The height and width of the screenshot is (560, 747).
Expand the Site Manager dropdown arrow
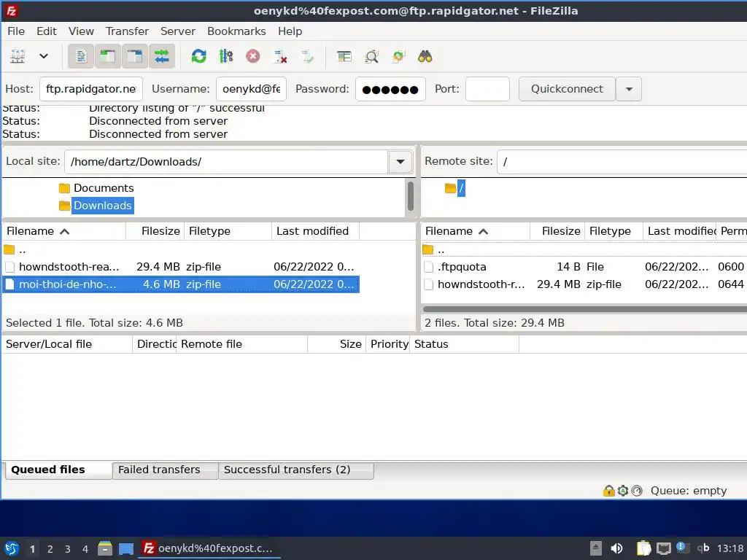(x=43, y=56)
